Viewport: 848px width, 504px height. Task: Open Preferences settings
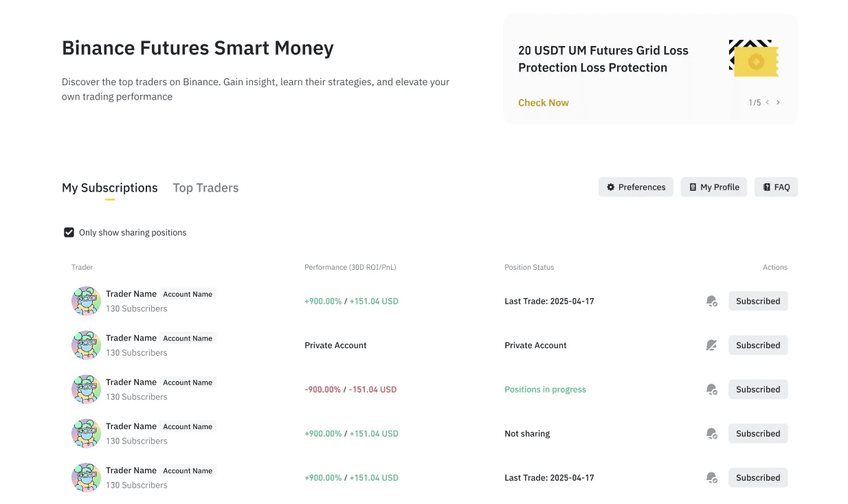[x=636, y=187]
